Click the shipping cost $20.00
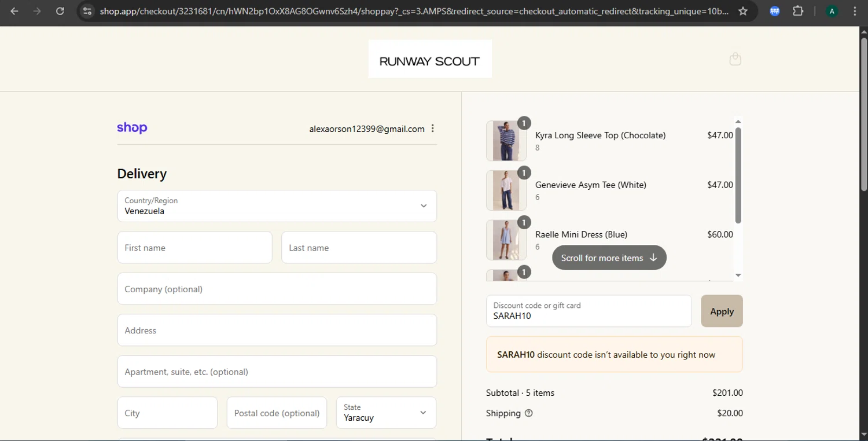The width and height of the screenshot is (868, 441). click(730, 413)
